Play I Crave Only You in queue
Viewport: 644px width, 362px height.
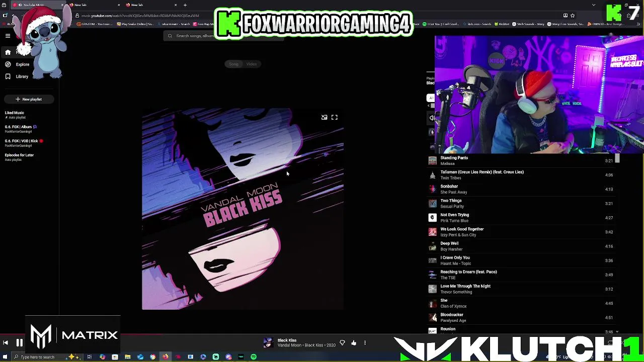(x=522, y=260)
